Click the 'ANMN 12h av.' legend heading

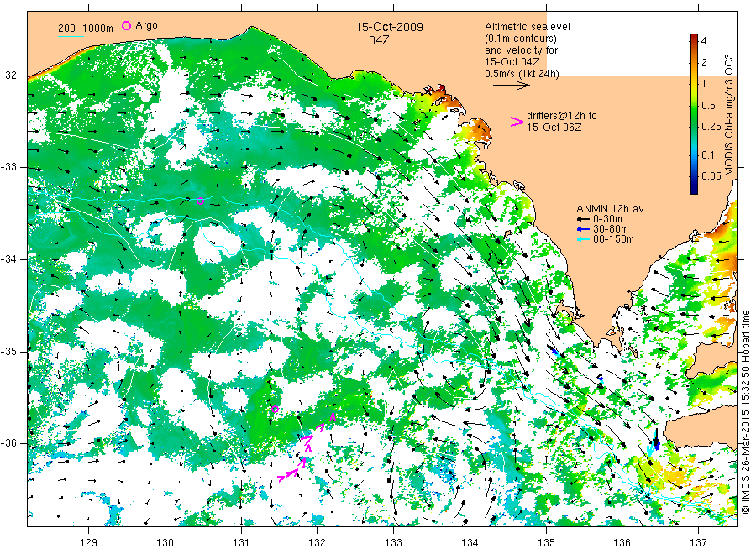pyautogui.click(x=612, y=209)
